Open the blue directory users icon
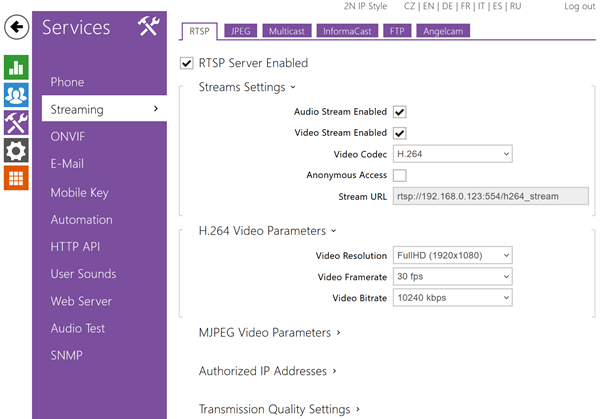605x419 pixels. point(16,96)
